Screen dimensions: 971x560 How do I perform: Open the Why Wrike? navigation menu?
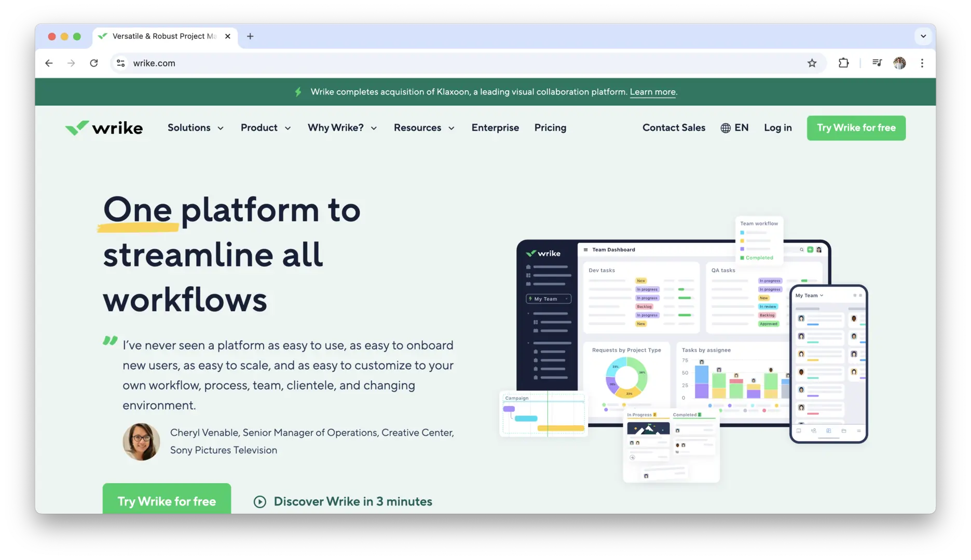[343, 128]
